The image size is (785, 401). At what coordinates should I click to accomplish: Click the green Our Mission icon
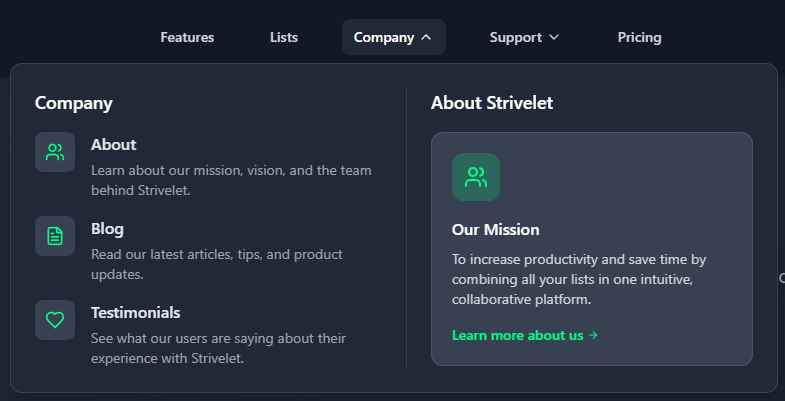tap(476, 177)
